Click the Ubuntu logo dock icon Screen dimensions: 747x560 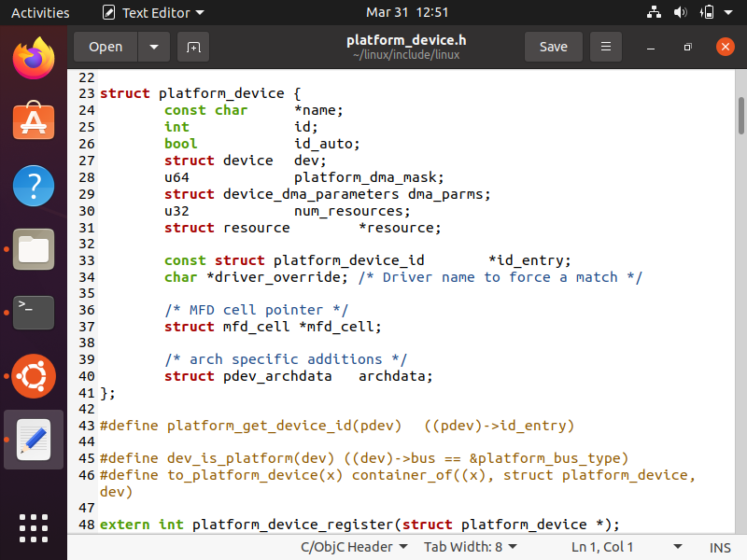click(x=33, y=376)
